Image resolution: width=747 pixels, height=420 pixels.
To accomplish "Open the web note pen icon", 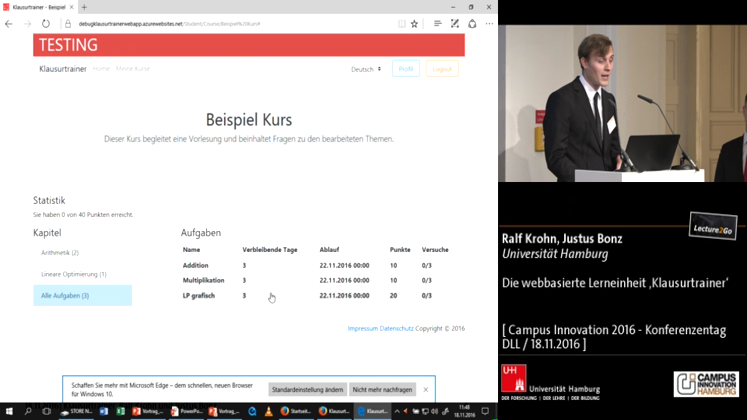I will (455, 23).
